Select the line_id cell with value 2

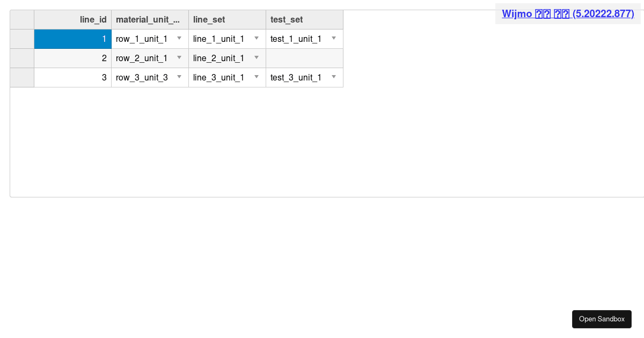[73, 58]
